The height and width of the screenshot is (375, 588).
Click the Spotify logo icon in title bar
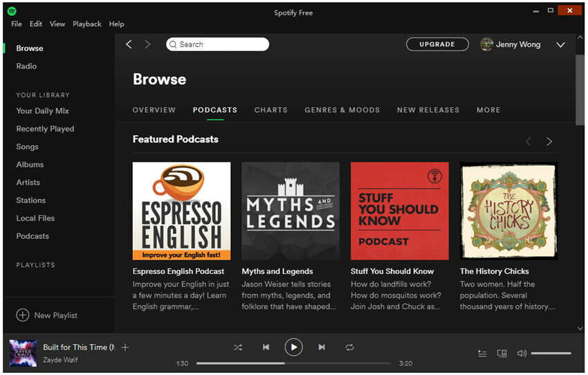[12, 11]
